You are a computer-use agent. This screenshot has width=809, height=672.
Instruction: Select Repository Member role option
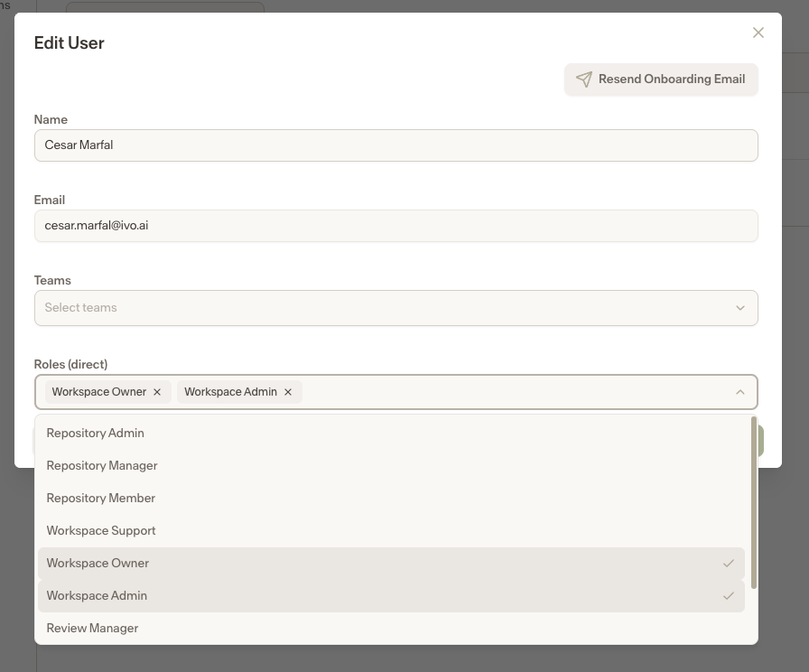click(391, 498)
